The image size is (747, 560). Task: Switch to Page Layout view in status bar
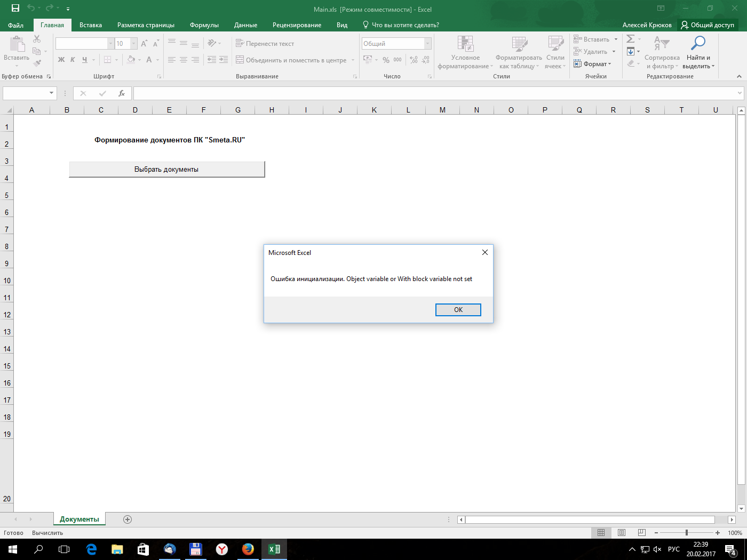coord(622,533)
